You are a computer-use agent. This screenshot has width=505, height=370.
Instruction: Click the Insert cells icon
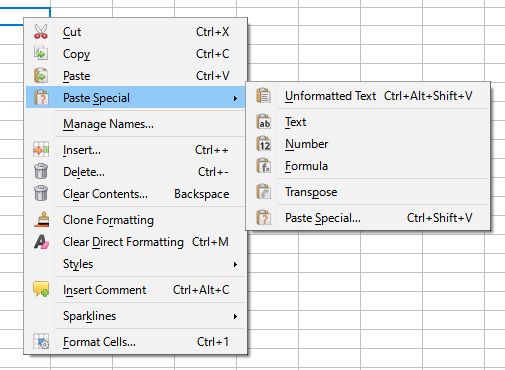41,150
